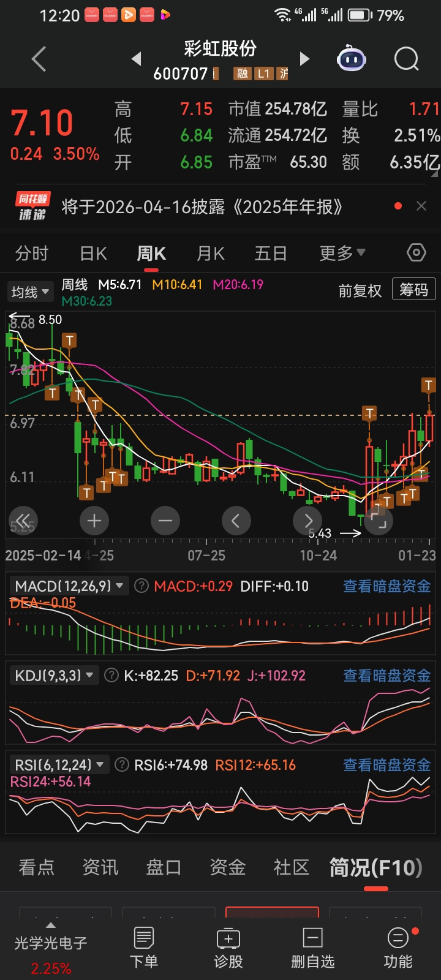Viewport: 441px width, 980px height.
Task: Switch to 看点 section tab
Action: (37, 867)
